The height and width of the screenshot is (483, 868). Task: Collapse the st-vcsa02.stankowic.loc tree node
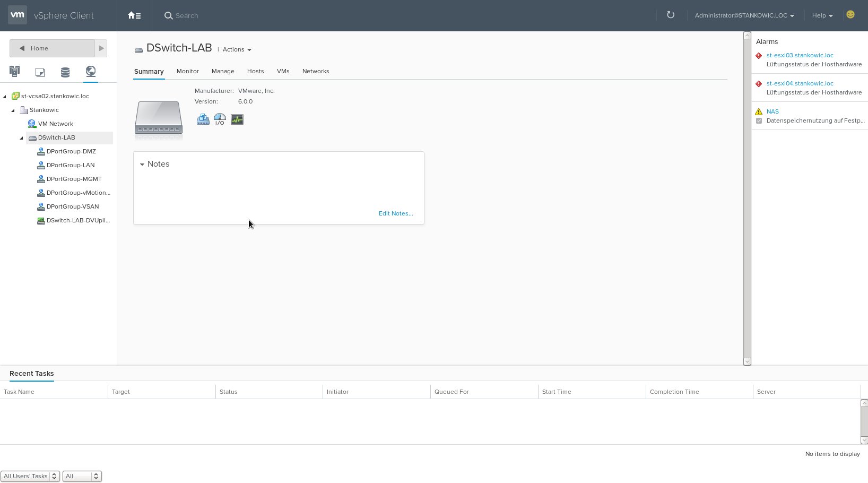pyautogui.click(x=5, y=97)
